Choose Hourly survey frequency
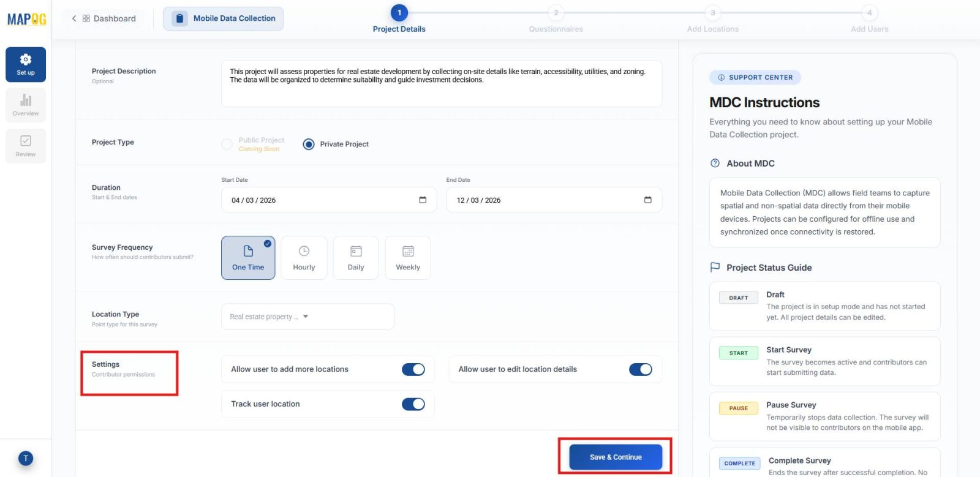The width and height of the screenshot is (980, 477). (304, 258)
